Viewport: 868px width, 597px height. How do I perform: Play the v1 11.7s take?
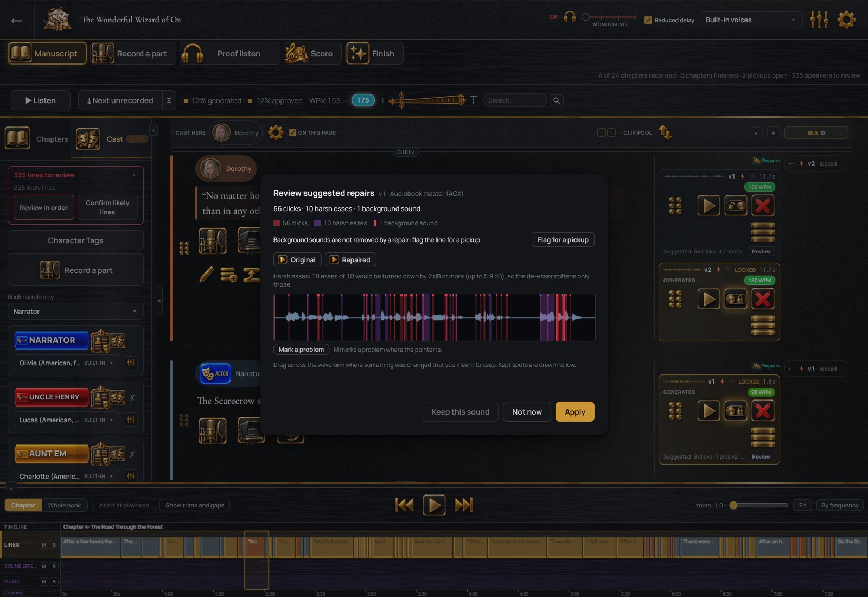(709, 206)
